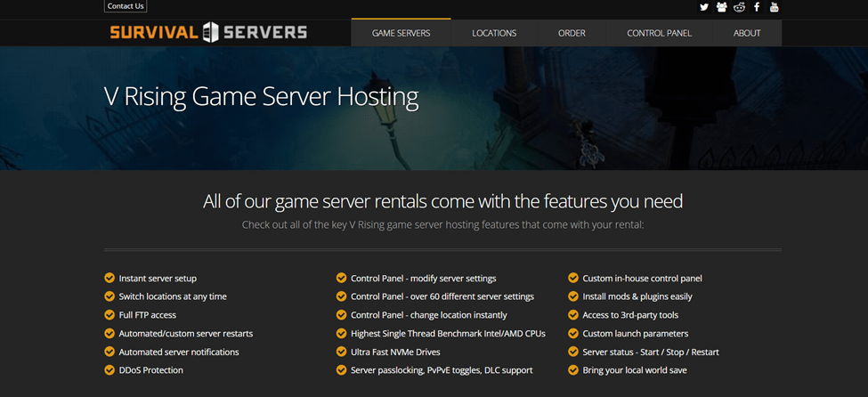Select the About menu item
The image size is (868, 397).
[747, 33]
